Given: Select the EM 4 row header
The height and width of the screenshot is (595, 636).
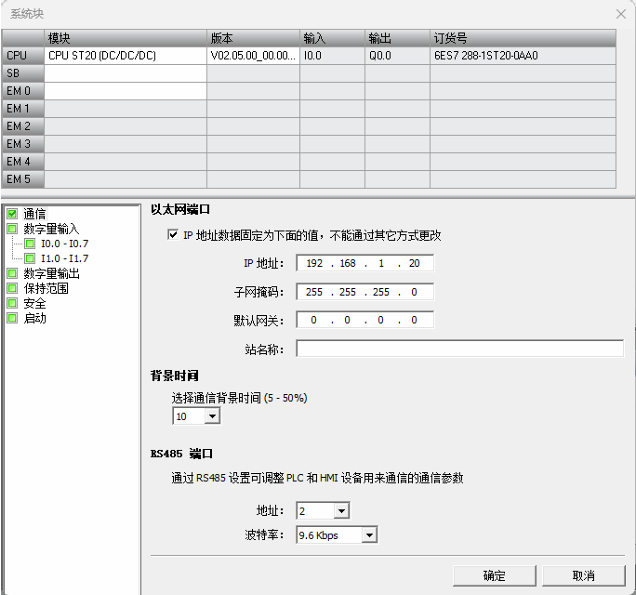Looking at the screenshot, I should pos(23,161).
